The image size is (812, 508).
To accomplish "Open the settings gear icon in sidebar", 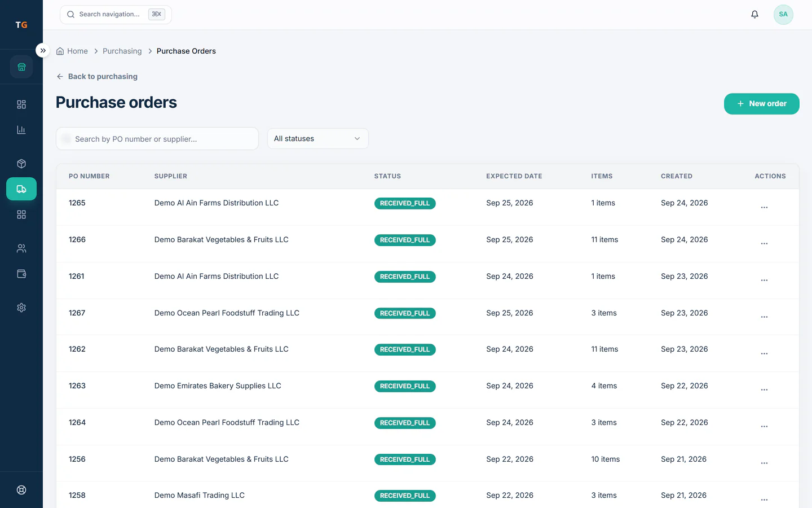I will coord(21,308).
